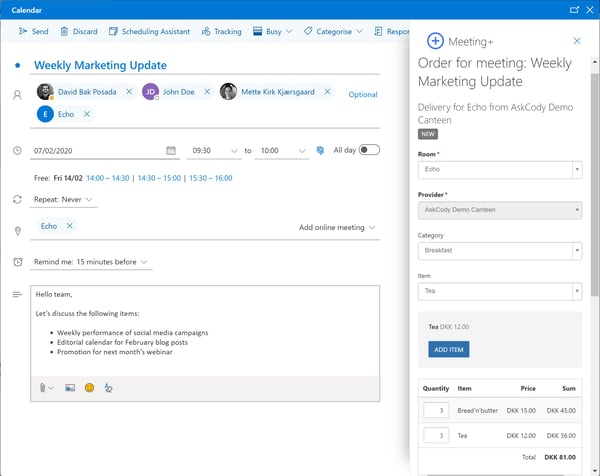The width and height of the screenshot is (600, 476).
Task: Click John Doe's JD avatar
Action: pos(150,92)
